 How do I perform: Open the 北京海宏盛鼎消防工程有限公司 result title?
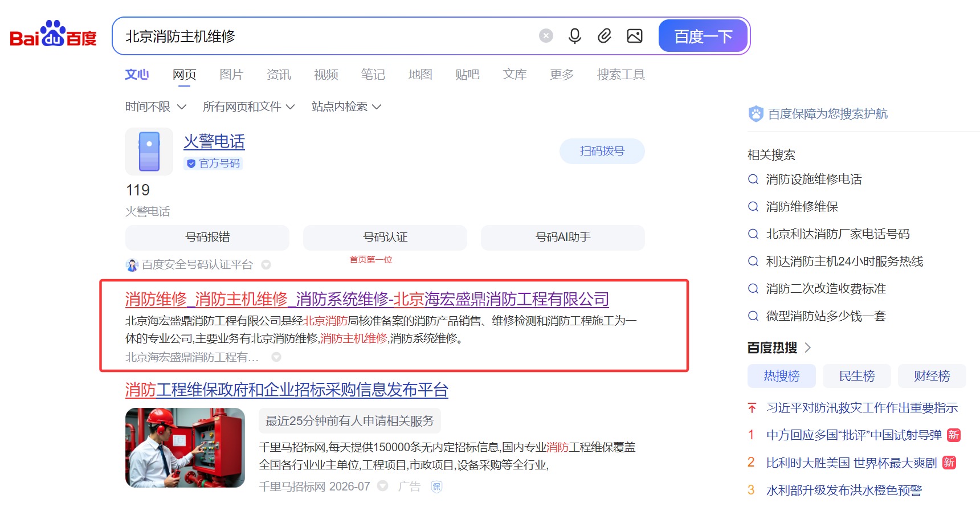(x=367, y=299)
